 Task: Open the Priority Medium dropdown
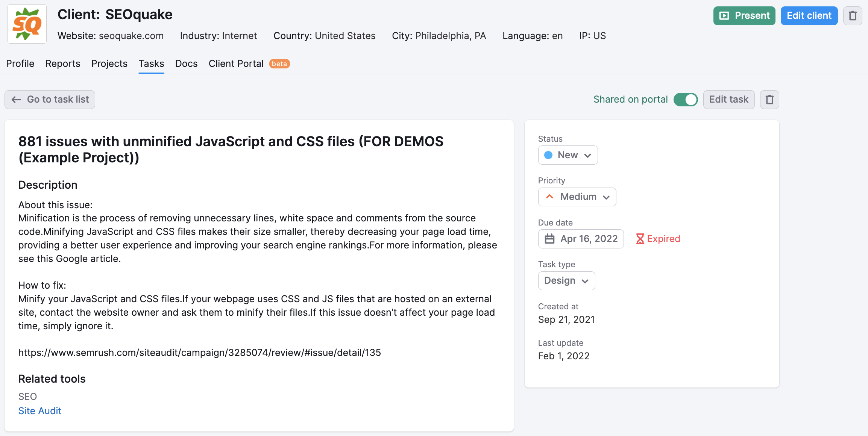577,197
